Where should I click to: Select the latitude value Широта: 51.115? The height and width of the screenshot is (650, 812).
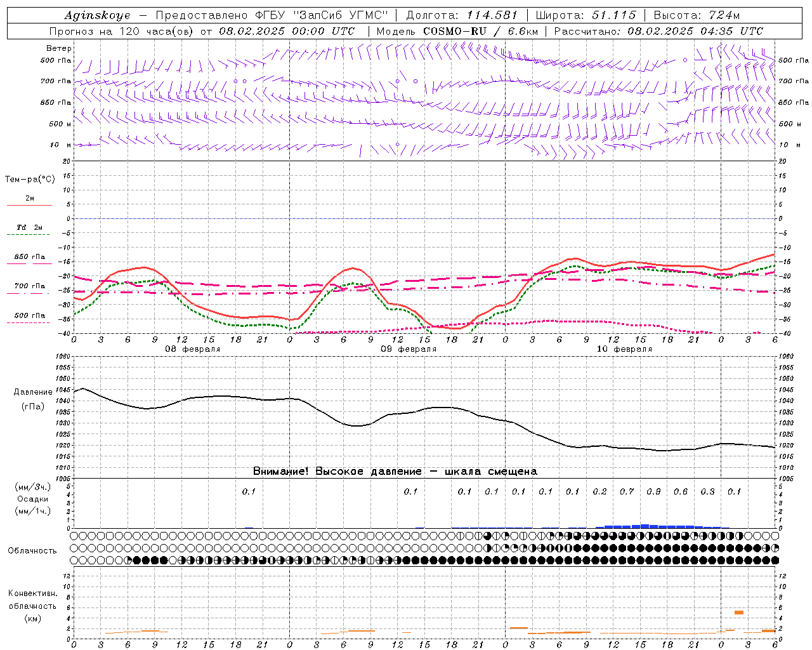click(586, 15)
